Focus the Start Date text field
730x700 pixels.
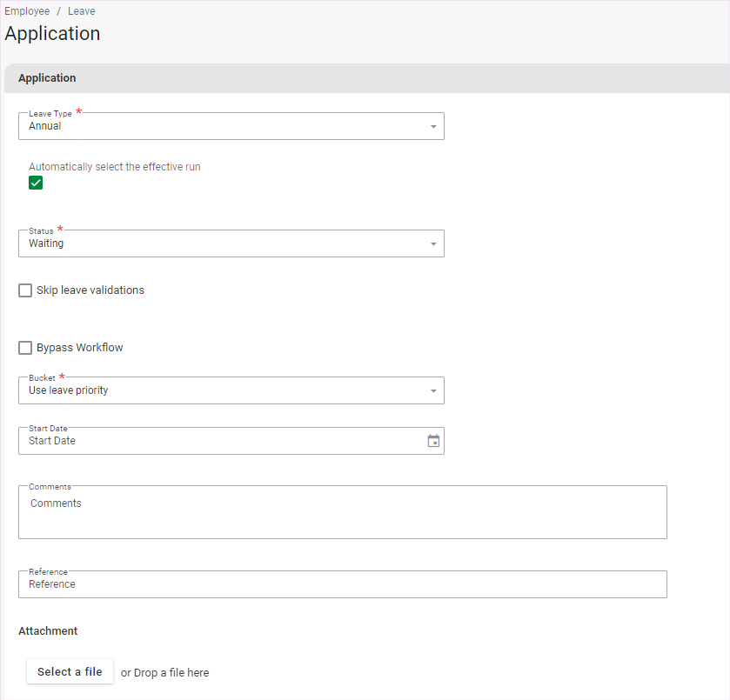(x=218, y=441)
